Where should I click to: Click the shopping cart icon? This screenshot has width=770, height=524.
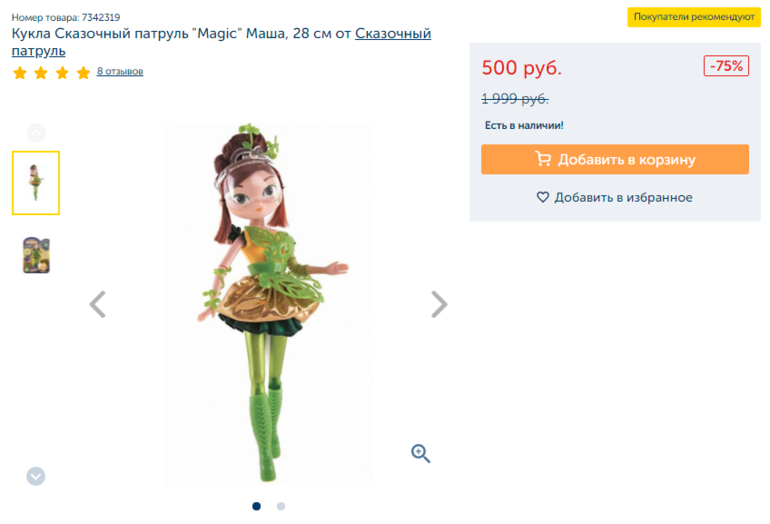tap(543, 159)
